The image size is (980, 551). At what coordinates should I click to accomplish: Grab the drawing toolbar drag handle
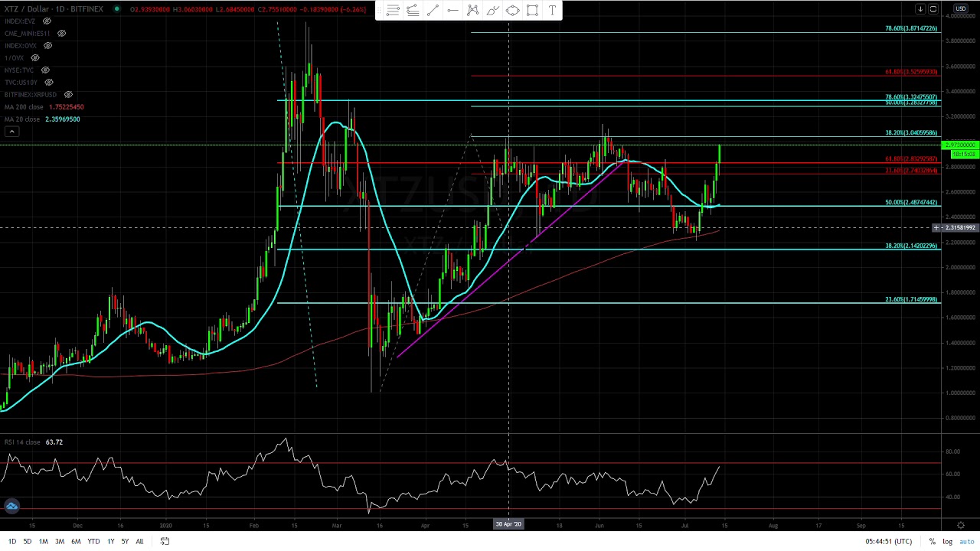click(x=380, y=10)
